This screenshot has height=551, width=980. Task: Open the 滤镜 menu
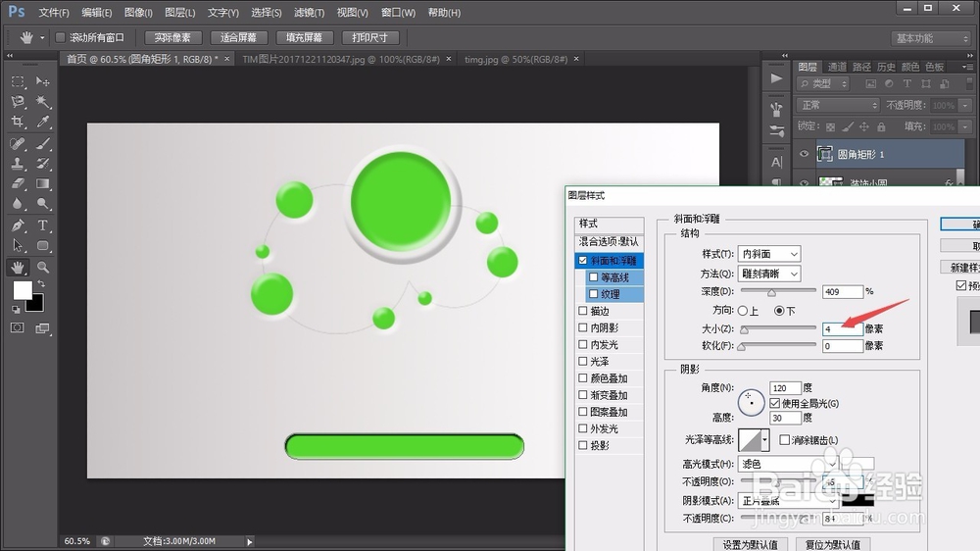(x=310, y=13)
